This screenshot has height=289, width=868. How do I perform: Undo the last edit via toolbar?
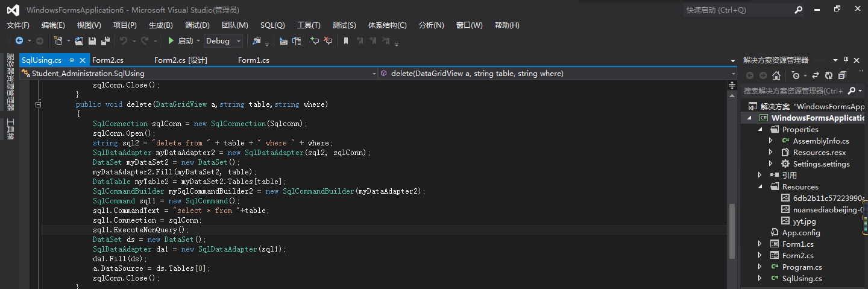(x=124, y=41)
